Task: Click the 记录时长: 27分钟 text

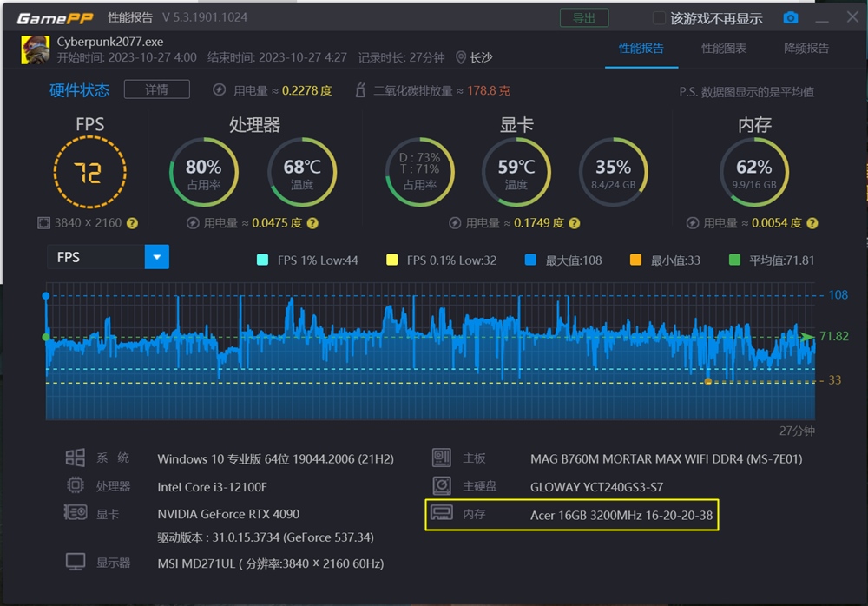Action: coord(401,57)
